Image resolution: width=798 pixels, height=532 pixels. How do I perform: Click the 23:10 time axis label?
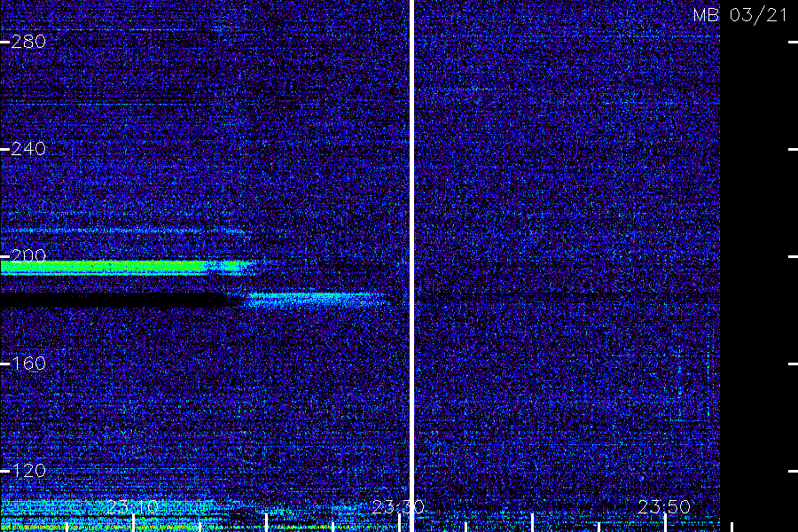(x=132, y=507)
